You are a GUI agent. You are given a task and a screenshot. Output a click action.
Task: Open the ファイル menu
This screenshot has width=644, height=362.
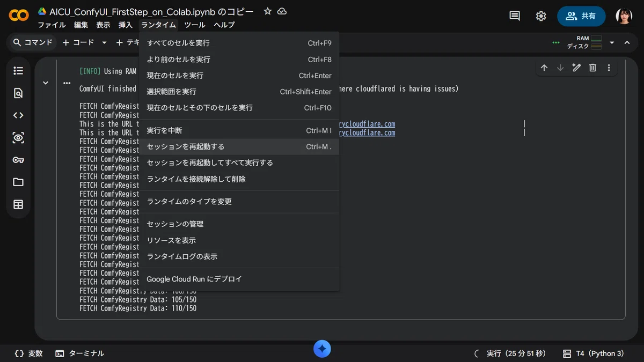[52, 25]
